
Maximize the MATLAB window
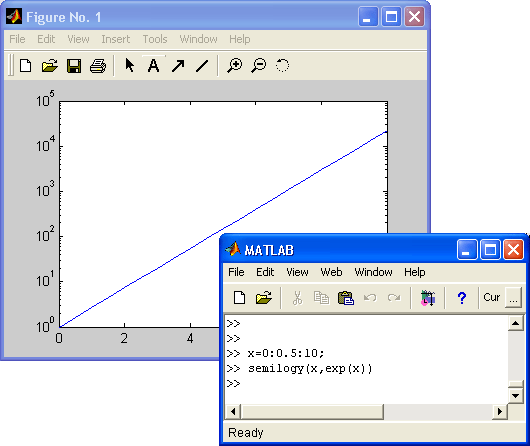point(490,250)
